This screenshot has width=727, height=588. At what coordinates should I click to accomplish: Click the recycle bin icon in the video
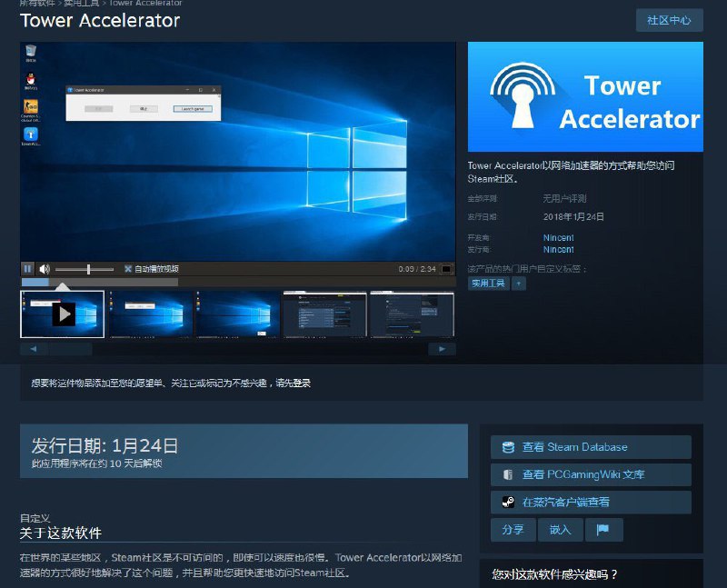coord(31,53)
